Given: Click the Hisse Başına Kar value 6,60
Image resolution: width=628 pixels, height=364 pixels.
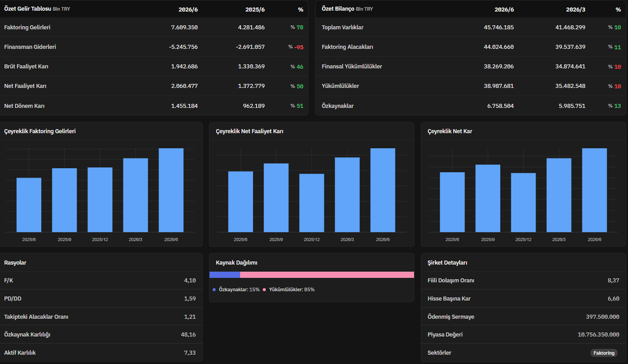Looking at the screenshot, I should 613,299.
